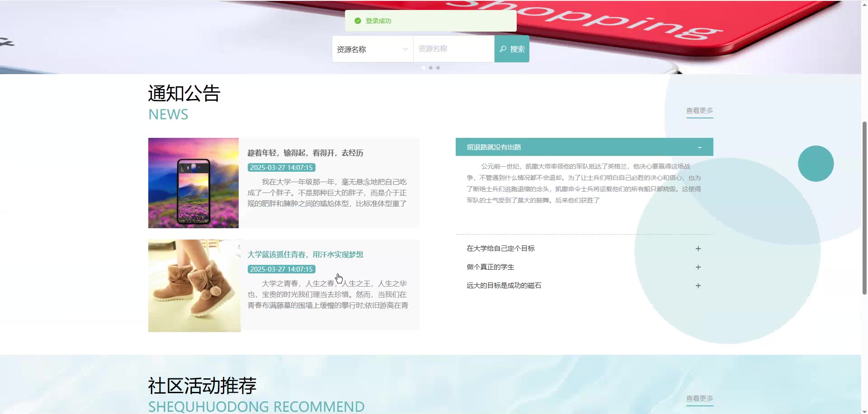Select the first carousel indicator dot

(424, 68)
